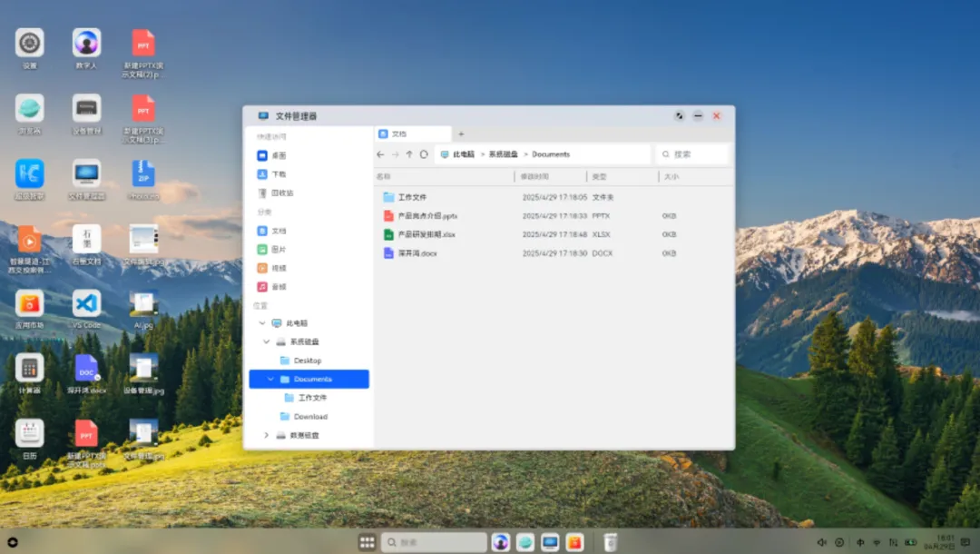Open the digital human app in taskbar
The image size is (980, 554).
pyautogui.click(x=501, y=542)
